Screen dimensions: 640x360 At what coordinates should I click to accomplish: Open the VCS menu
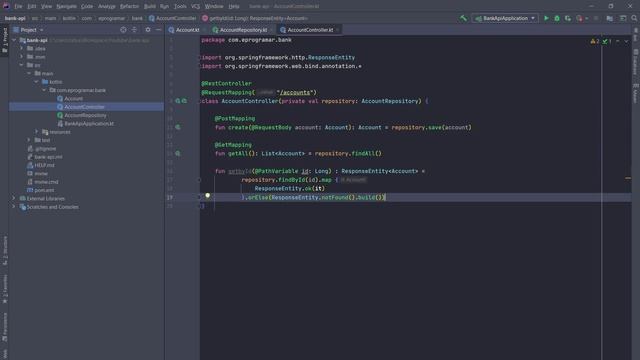[x=196, y=7]
